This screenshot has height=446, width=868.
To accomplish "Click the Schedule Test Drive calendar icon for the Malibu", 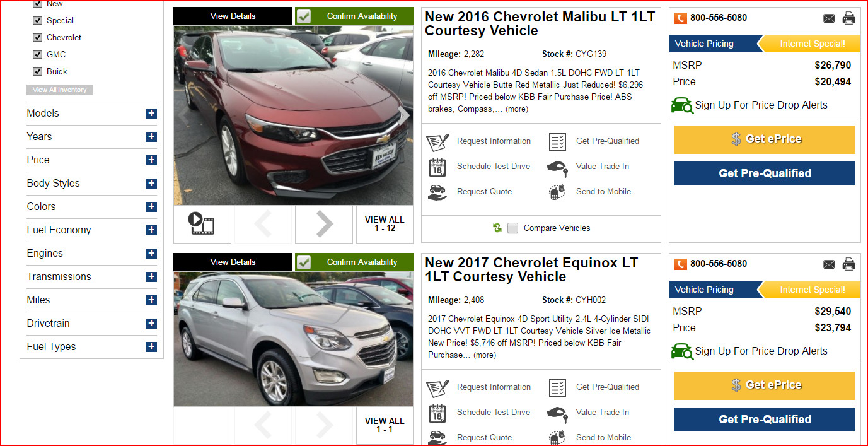I will coord(437,167).
